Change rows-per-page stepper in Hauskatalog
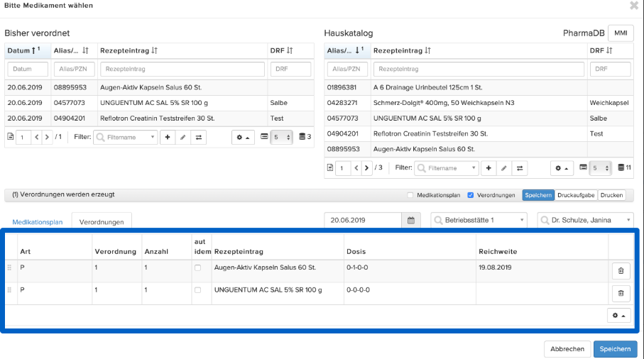 [600, 168]
